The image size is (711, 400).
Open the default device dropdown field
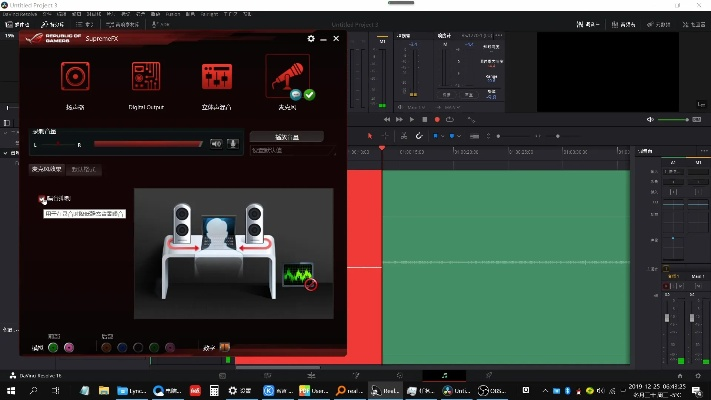(x=292, y=150)
